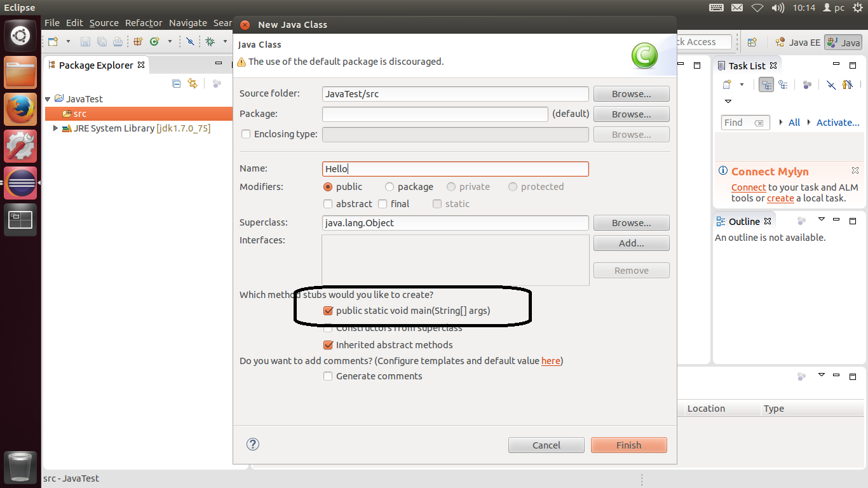Expand the All working set arrow in Task List

(x=780, y=122)
